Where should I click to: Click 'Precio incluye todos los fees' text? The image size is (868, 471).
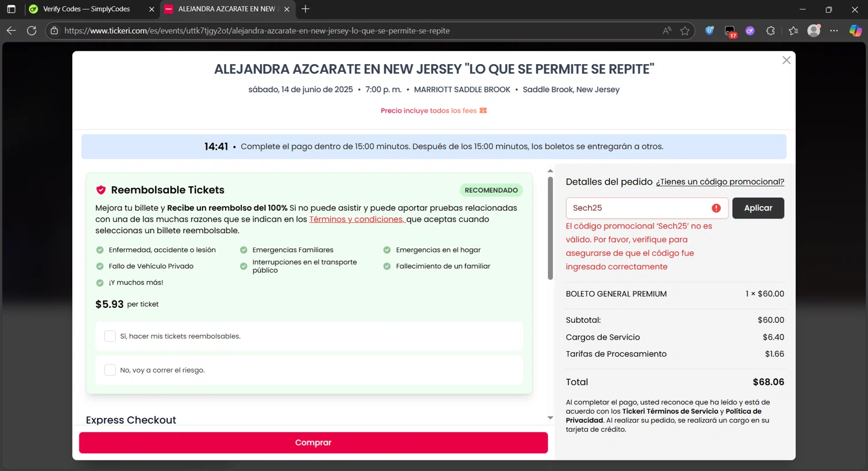[x=429, y=111]
